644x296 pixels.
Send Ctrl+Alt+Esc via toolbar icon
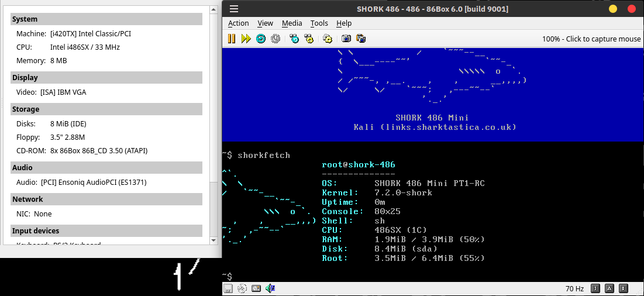309,39
